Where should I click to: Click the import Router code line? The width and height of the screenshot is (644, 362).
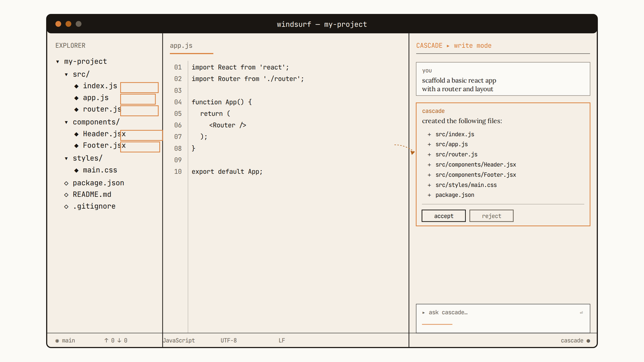pyautogui.click(x=248, y=79)
